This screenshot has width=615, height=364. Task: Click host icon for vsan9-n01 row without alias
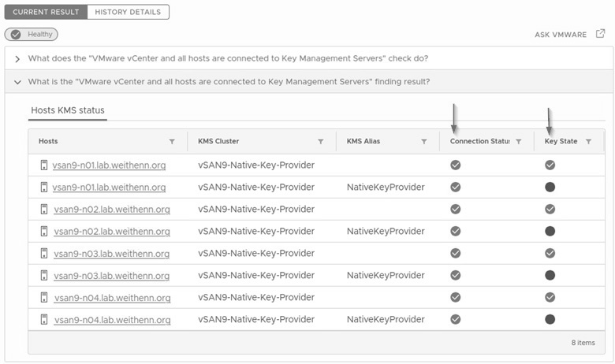click(44, 165)
